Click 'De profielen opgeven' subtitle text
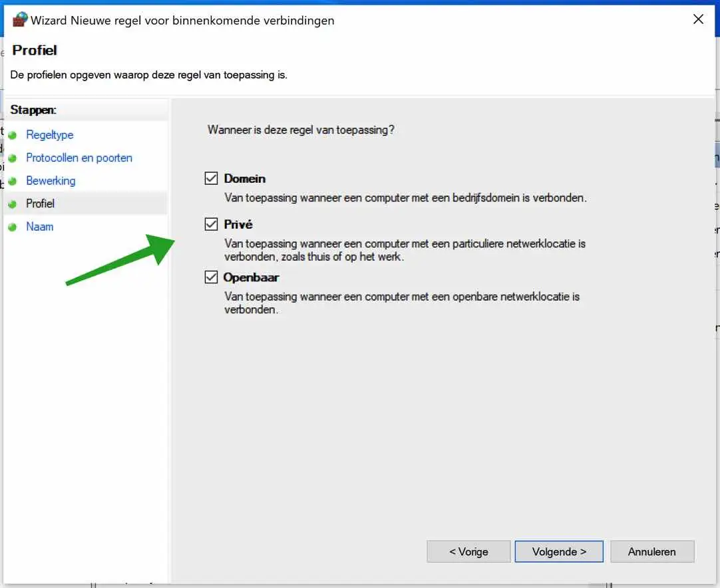This screenshot has height=588, width=720. 149,74
